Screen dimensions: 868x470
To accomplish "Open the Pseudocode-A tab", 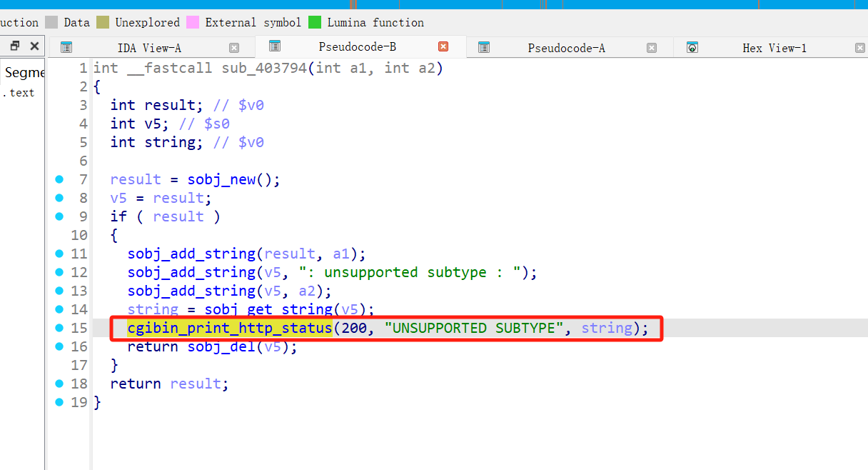I will coord(570,48).
